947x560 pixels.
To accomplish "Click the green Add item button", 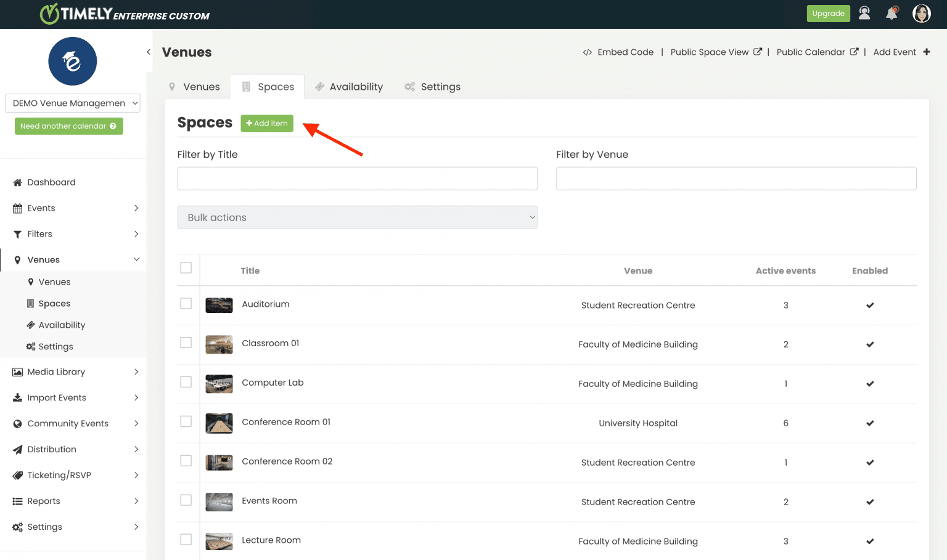I will tap(267, 123).
